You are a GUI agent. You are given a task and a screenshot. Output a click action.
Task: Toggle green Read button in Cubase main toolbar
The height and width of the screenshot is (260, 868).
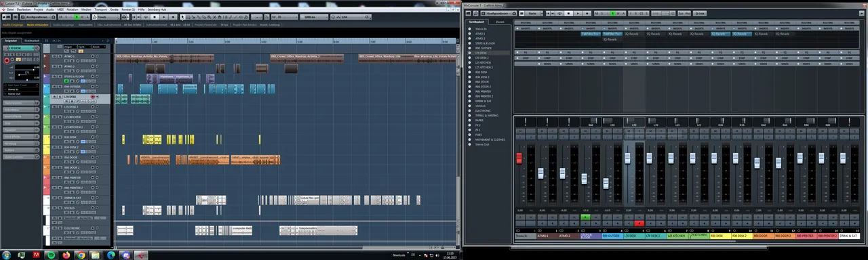(x=77, y=17)
